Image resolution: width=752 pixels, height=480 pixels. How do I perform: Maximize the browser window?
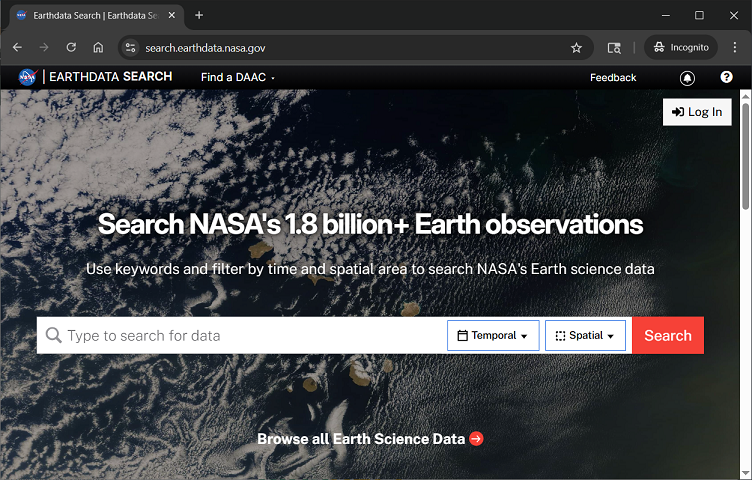[699, 15]
